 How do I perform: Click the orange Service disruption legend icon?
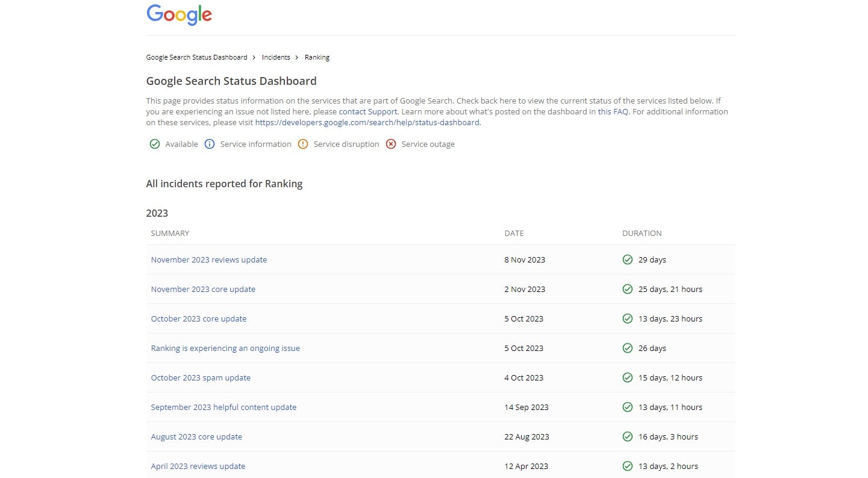pyautogui.click(x=303, y=144)
